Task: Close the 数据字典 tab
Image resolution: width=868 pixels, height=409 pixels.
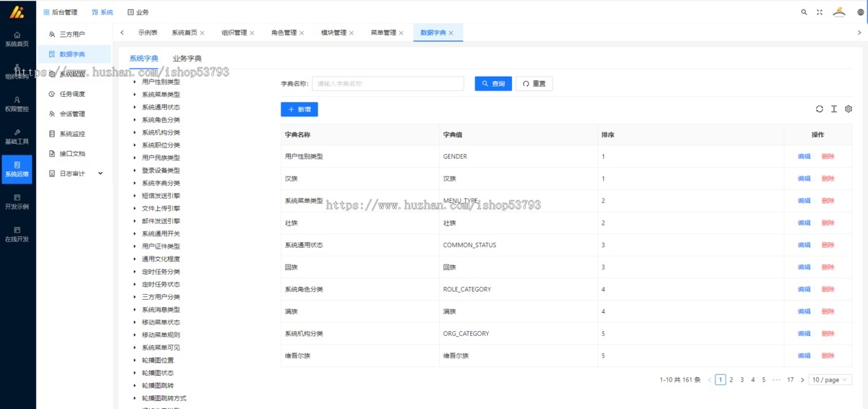Action: [x=451, y=33]
